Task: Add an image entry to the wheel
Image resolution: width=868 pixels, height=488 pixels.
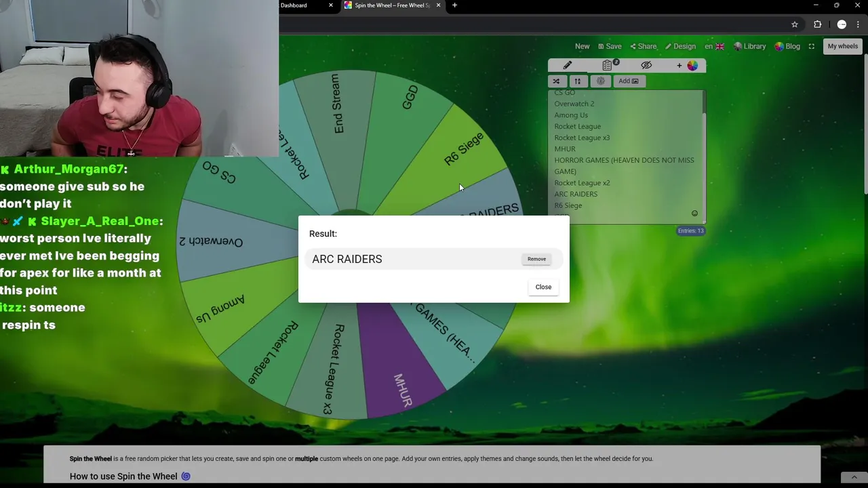Action: coord(629,81)
